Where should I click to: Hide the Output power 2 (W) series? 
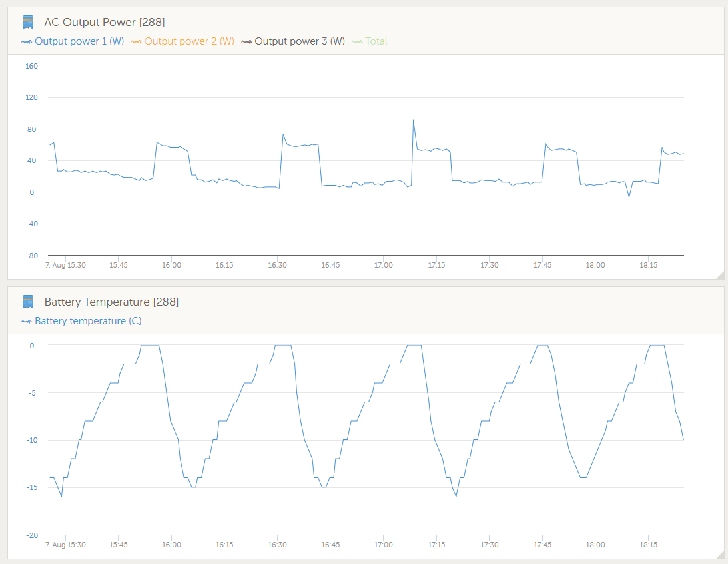pyautogui.click(x=188, y=41)
